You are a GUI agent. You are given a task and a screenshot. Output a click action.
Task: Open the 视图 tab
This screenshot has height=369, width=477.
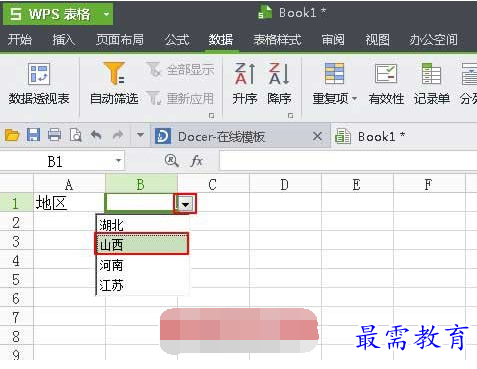click(x=377, y=40)
